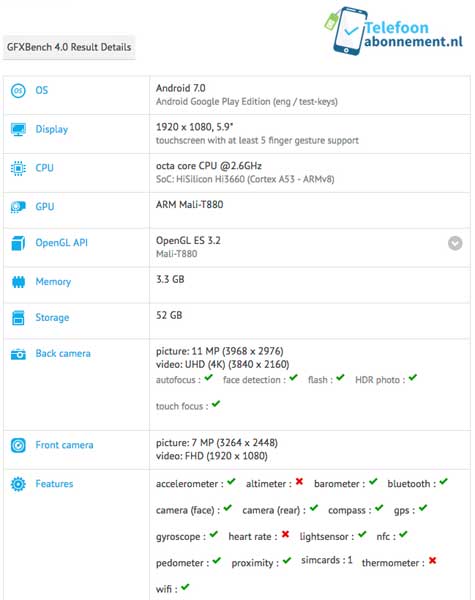Screen dimensions: 475x600
Task: Click the wifi green checkmark
Action: click(185, 587)
